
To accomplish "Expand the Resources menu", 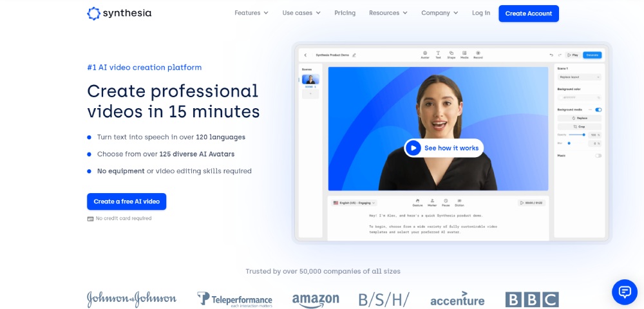I will point(388,13).
